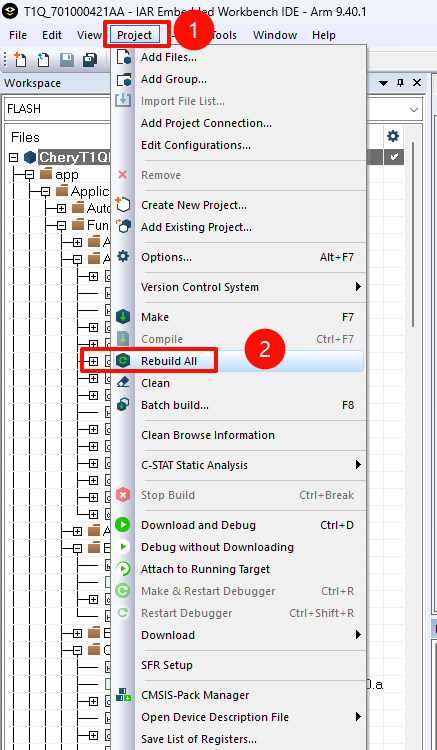Close the open Project menu

click(x=135, y=35)
